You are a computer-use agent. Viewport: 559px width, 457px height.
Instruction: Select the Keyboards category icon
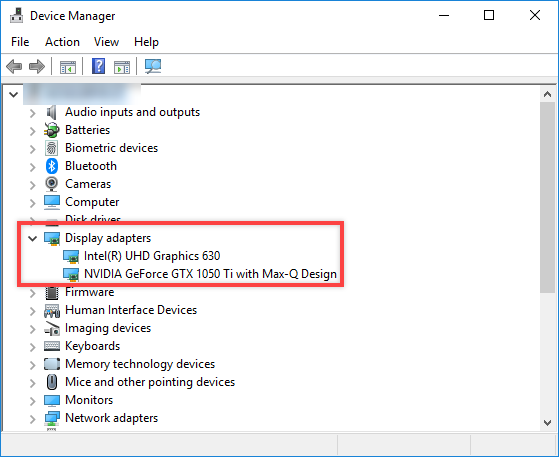(x=52, y=346)
